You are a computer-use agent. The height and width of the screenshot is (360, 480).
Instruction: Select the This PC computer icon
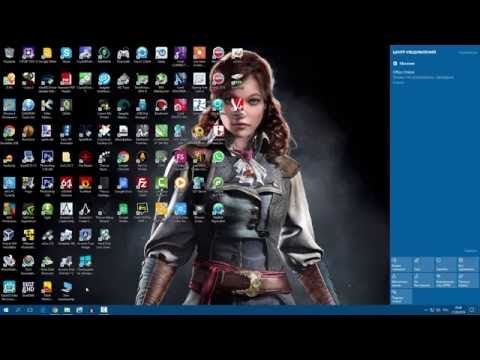click(66, 291)
